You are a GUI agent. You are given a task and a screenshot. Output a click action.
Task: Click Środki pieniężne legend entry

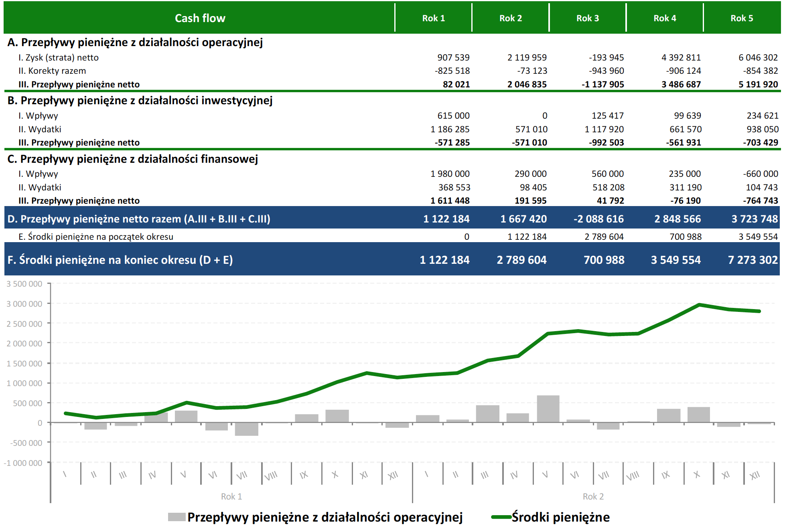[550, 518]
